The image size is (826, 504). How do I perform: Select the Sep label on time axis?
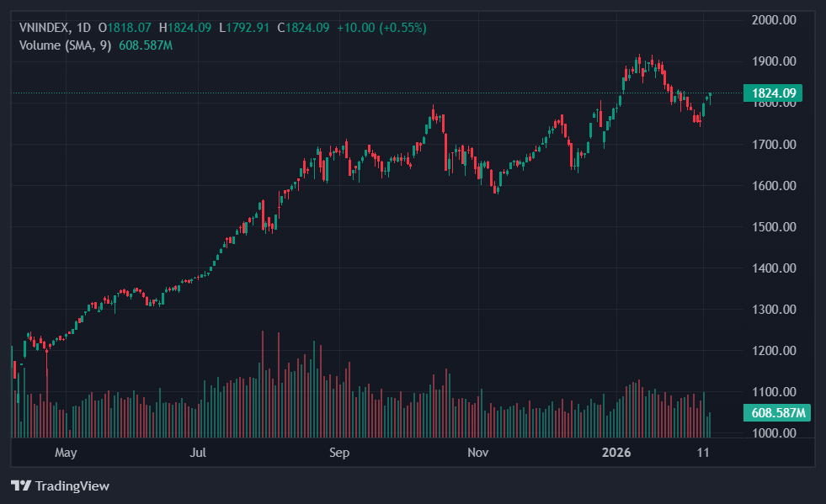coord(338,453)
